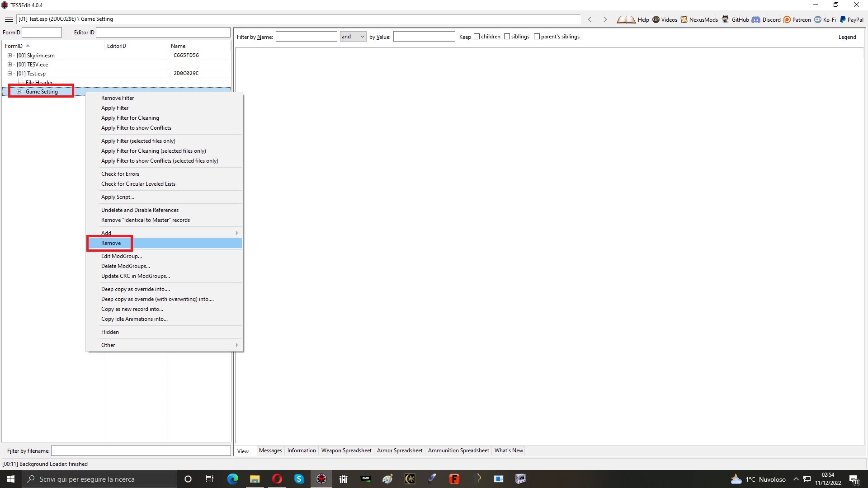Click TES5Edit icon in taskbar
This screenshot has height=488, width=868.
click(x=321, y=479)
